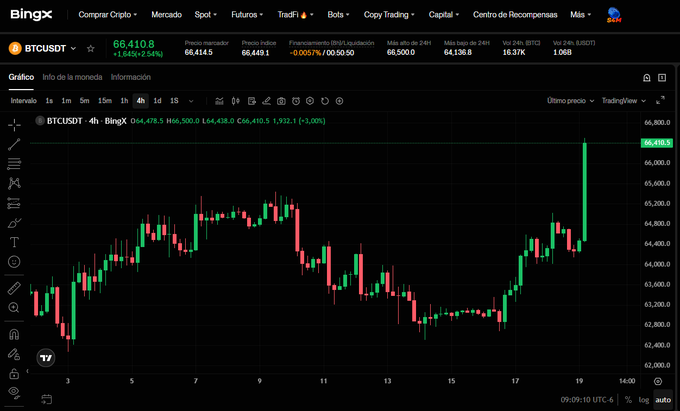Toggle percent scale mode
Viewport: 680px width, 411px height.
pos(628,400)
